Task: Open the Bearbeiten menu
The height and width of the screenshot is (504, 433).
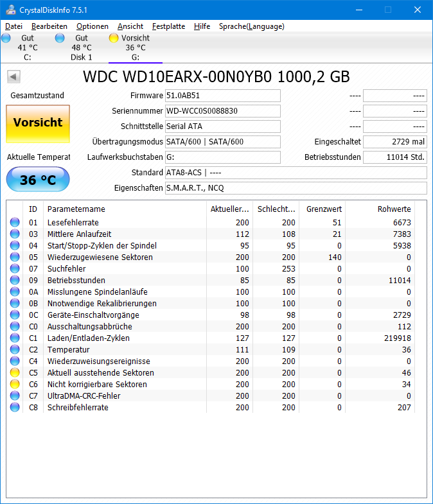Action: tap(49, 26)
